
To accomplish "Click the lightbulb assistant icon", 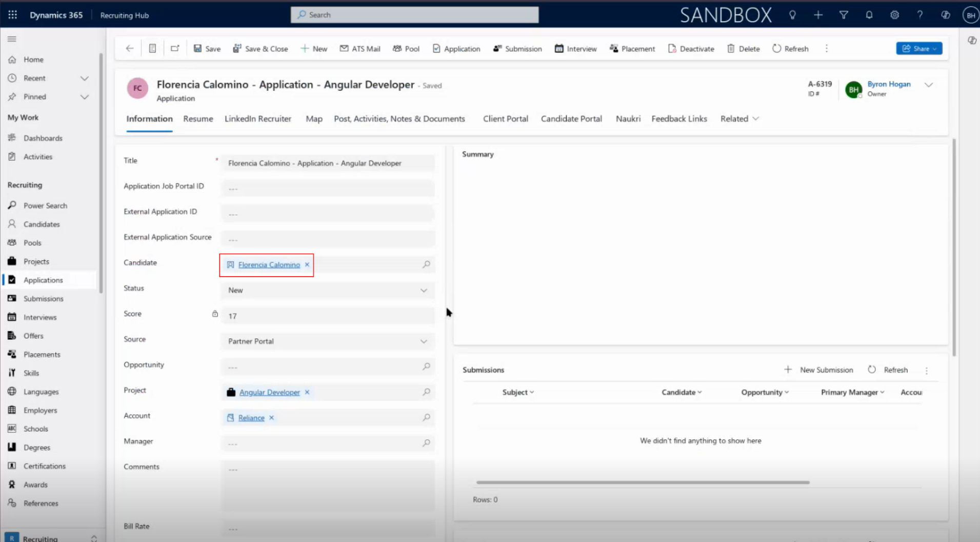I will 792,15.
